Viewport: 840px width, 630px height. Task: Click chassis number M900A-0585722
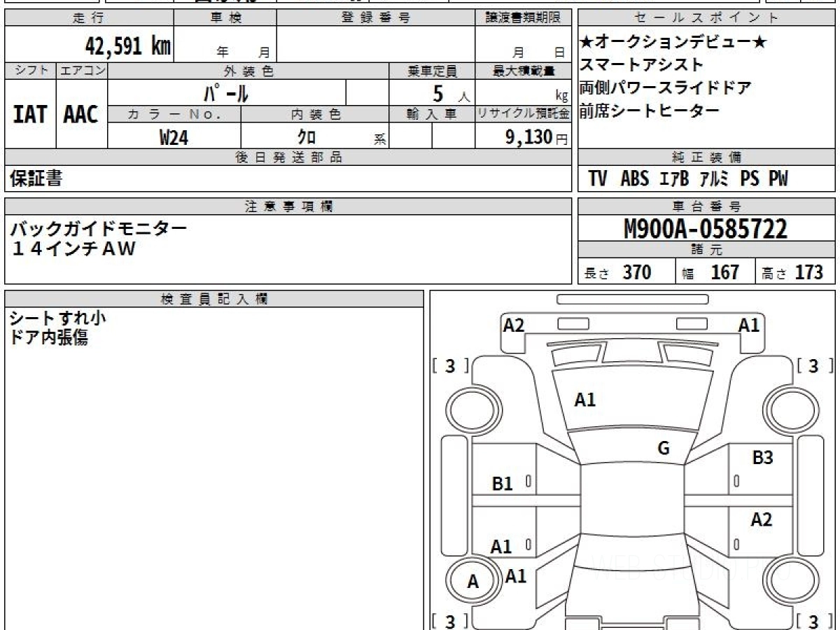[x=706, y=229]
